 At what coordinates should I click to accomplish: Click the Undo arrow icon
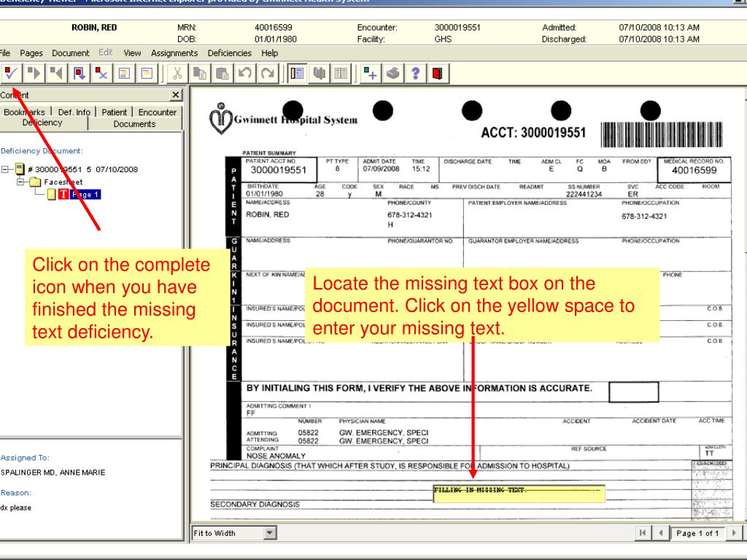[245, 74]
